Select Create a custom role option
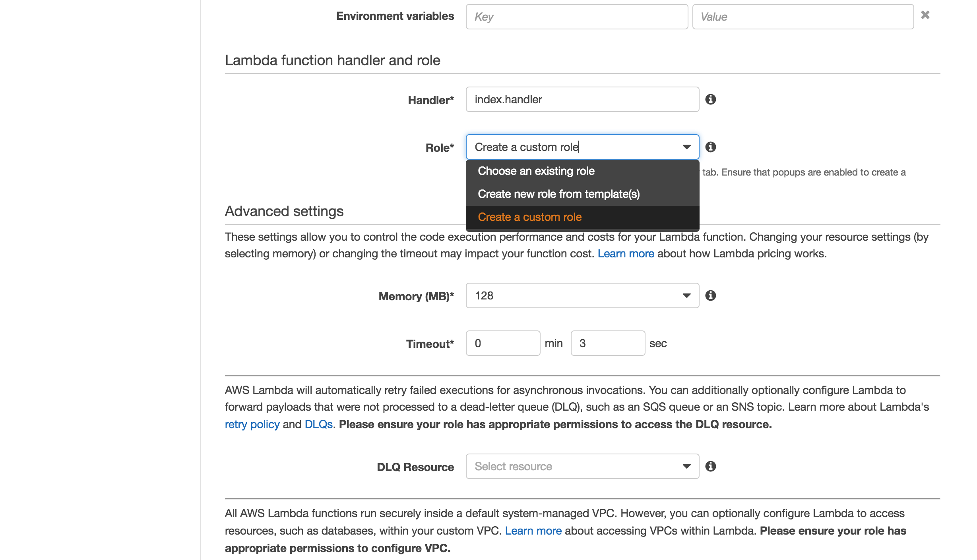 529,216
